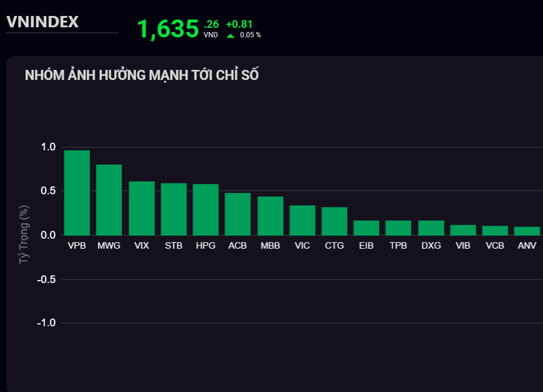Click the ACB bar
The image size is (543, 392).
[x=237, y=214]
